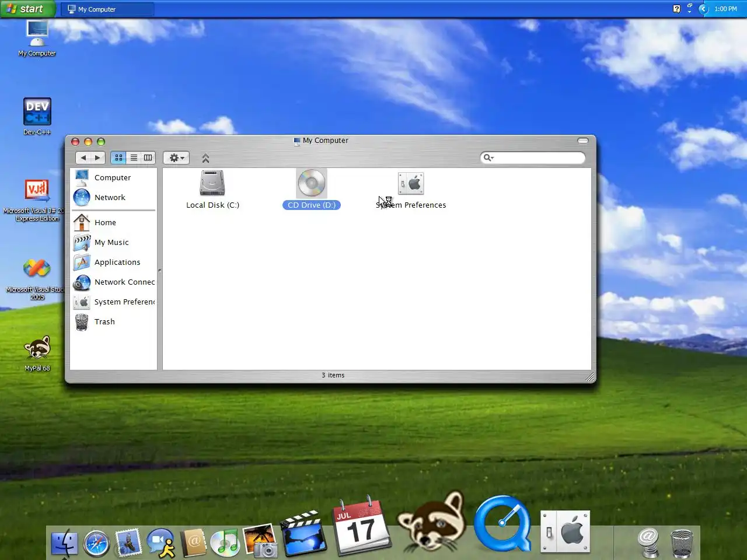
Task: Select Computer in the sidebar
Action: 114,177
